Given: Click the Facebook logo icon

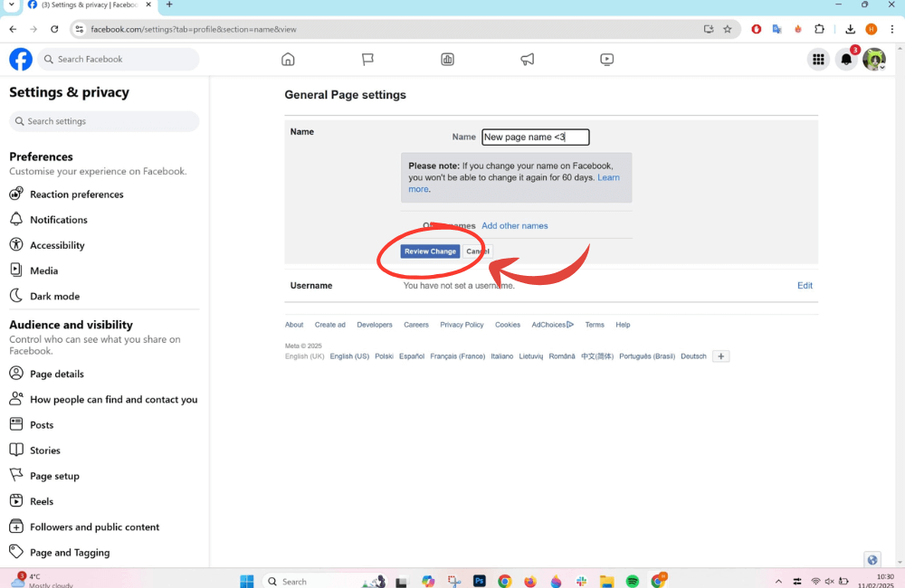Looking at the screenshot, I should tap(21, 60).
